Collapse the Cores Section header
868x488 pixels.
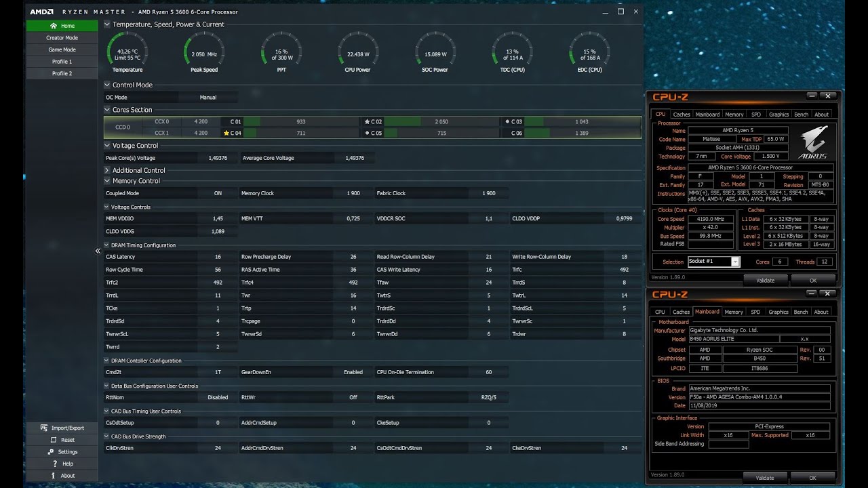[107, 110]
